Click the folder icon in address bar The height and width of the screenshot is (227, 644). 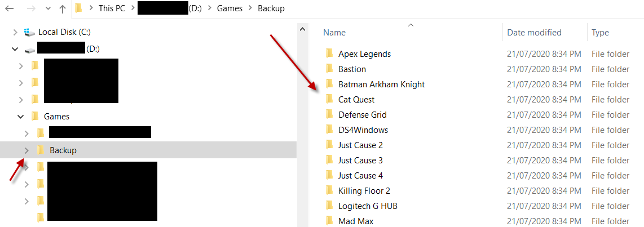pyautogui.click(x=79, y=8)
